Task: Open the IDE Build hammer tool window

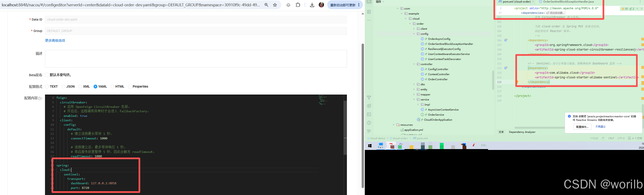Action: tap(369, 97)
